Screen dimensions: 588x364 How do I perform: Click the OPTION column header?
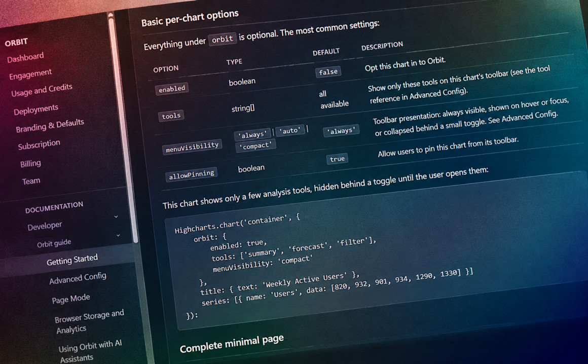coord(166,69)
